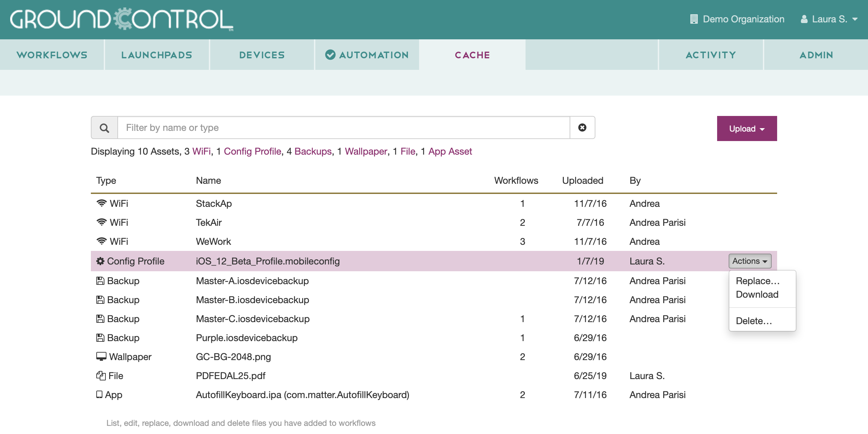Screen dimensions: 868x434
Task: Expand the Laura S. user menu
Action: [829, 19]
